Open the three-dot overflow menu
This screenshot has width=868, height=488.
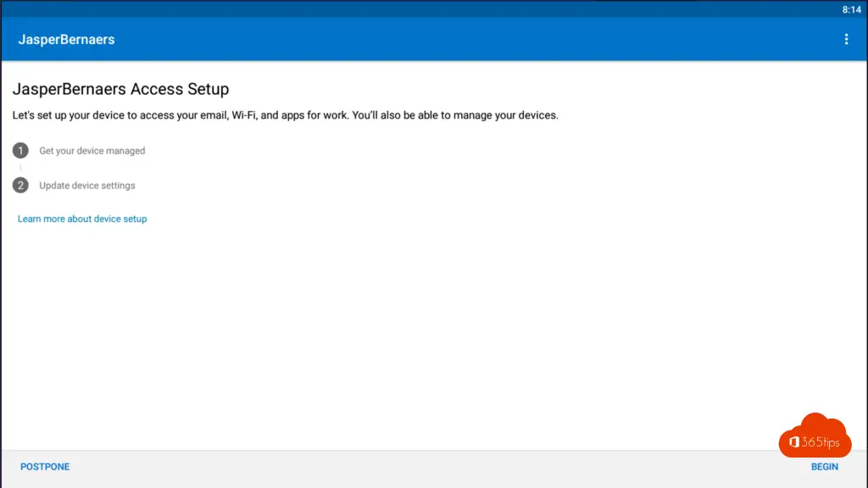point(846,39)
